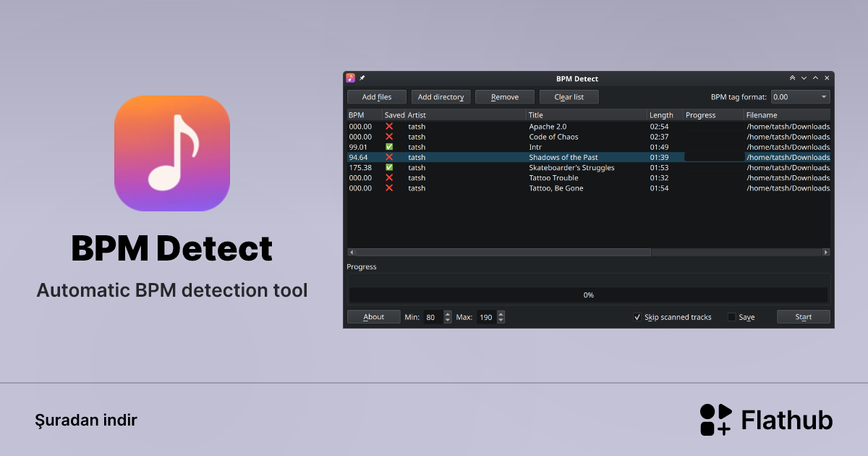Click the 01:53 length cell

pos(659,167)
